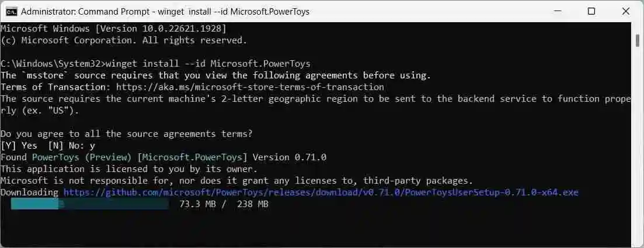Screen dimensions: 644x248
Task: Click the scrollbar track below the thumb
Action: [638, 144]
